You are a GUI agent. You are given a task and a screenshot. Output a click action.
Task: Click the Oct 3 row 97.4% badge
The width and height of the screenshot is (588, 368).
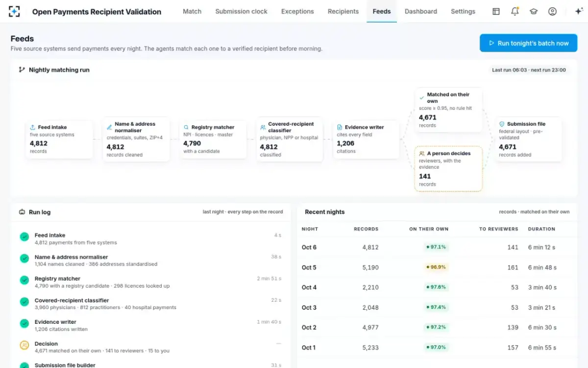pos(436,307)
